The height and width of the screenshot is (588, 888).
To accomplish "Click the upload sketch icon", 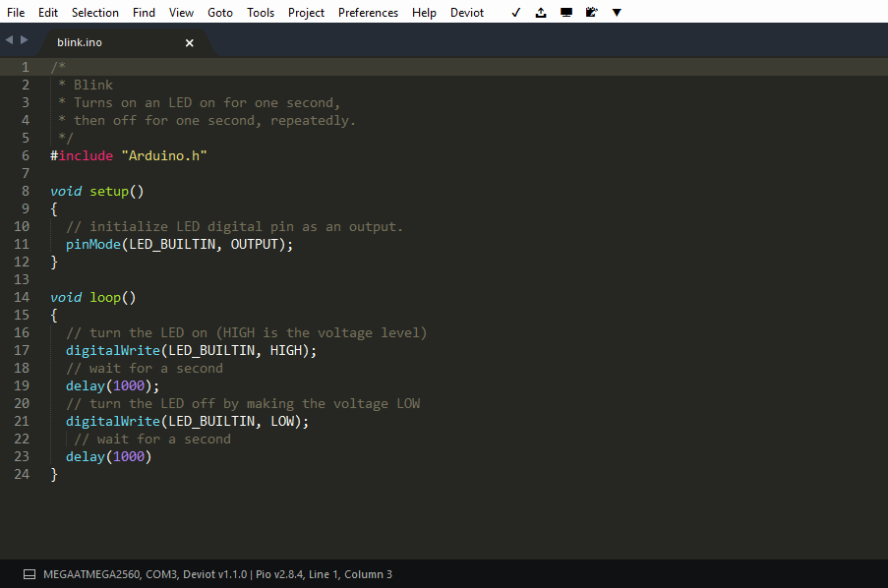I will coord(541,13).
